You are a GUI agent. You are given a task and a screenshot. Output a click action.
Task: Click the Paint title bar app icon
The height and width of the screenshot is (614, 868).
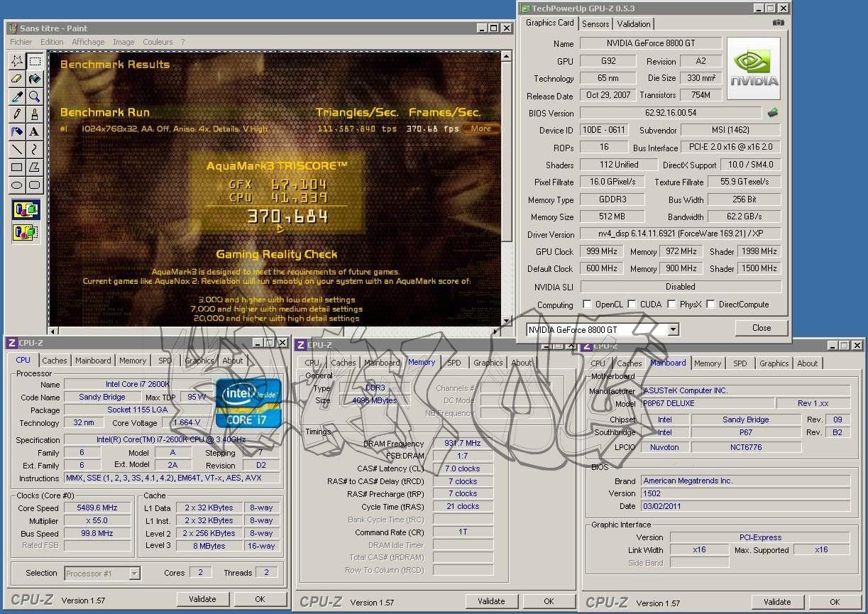click(12, 28)
